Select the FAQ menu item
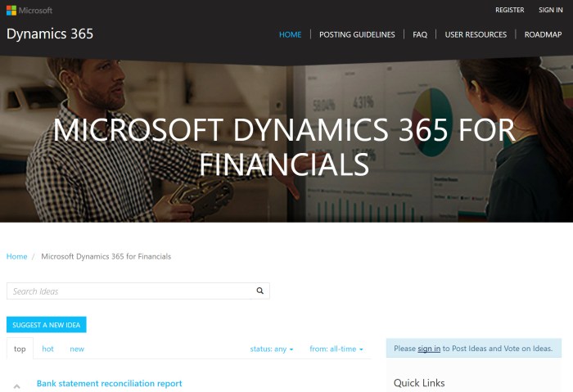Screen dimensions: 573x392 coord(420,34)
